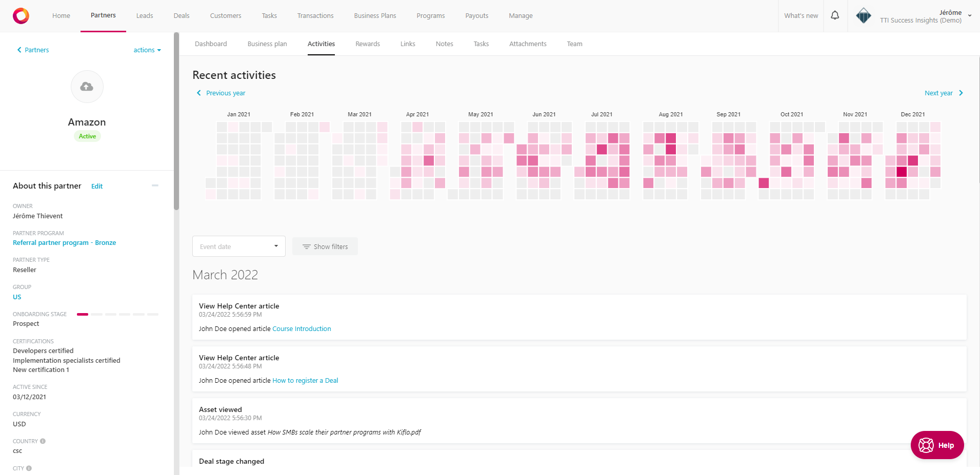
Task: Switch to the partner Tasks tab
Action: (x=481, y=44)
